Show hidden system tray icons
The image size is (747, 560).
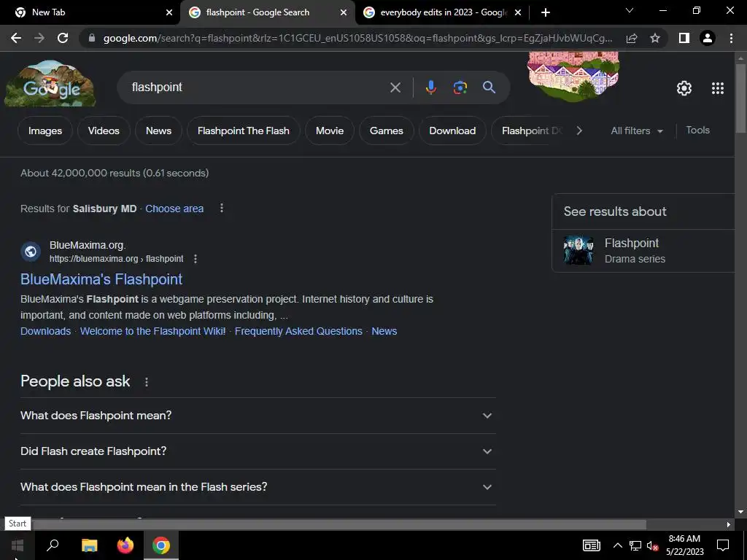pyautogui.click(x=617, y=545)
